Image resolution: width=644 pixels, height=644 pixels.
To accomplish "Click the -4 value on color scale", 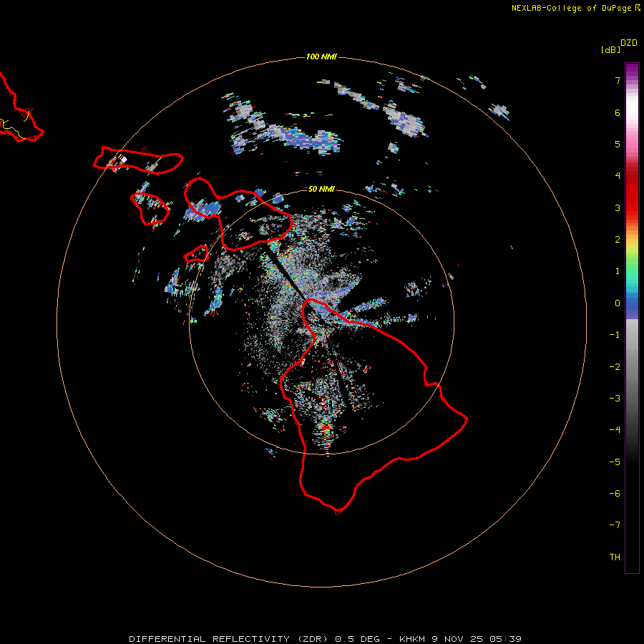I will tap(615, 430).
